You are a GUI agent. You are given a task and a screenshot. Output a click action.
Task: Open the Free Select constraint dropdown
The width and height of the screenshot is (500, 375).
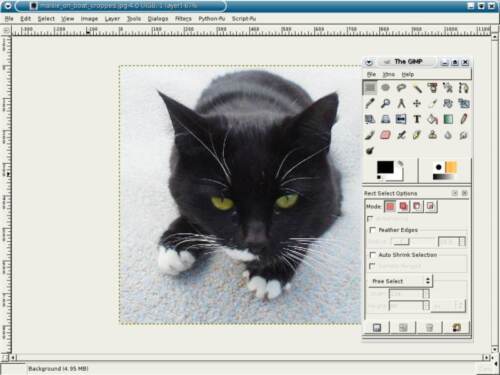pos(400,281)
